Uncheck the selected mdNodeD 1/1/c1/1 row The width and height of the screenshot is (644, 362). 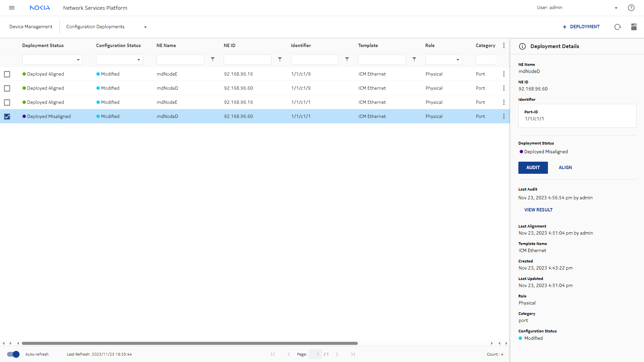[7, 117]
